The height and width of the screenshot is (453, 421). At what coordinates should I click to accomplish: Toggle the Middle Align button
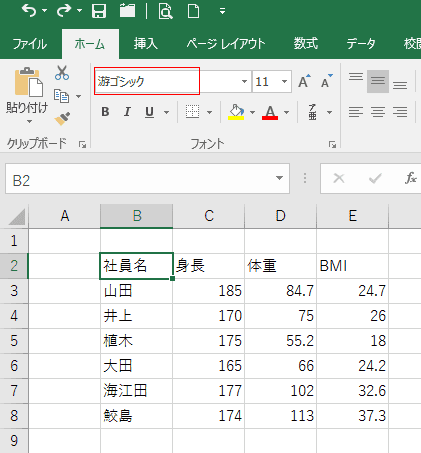pos(378,81)
